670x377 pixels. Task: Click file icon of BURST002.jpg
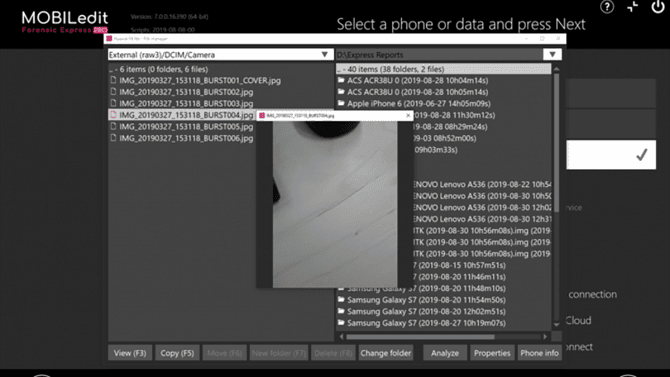tap(113, 91)
